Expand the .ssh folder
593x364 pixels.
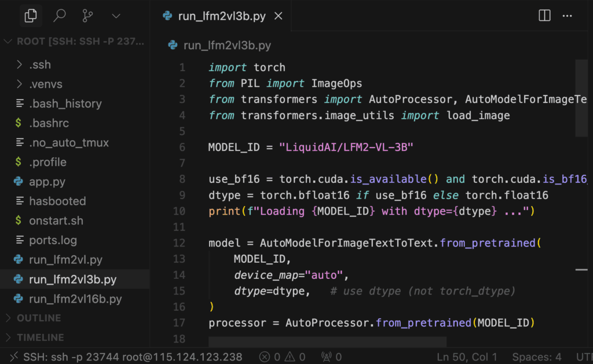[x=40, y=64]
